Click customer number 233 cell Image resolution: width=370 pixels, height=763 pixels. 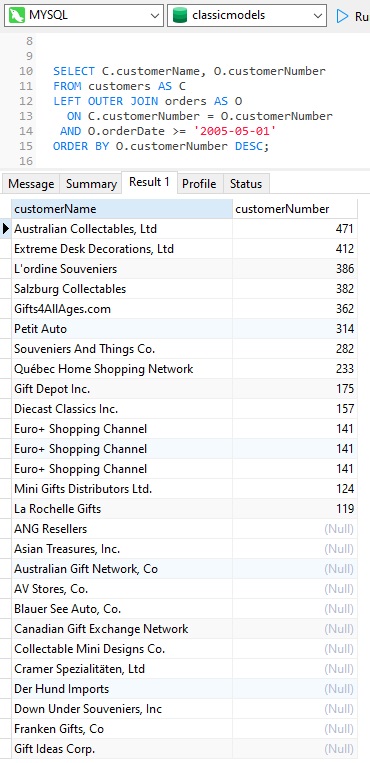295,369
